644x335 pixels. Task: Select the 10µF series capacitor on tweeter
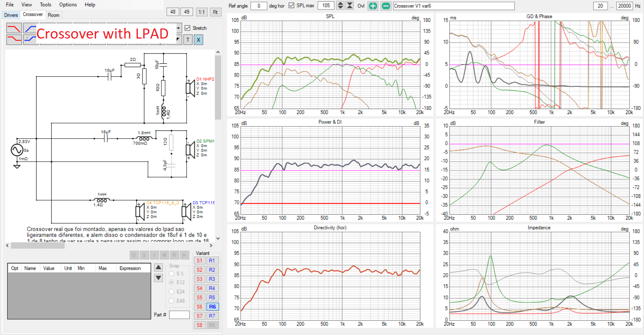pos(109,77)
